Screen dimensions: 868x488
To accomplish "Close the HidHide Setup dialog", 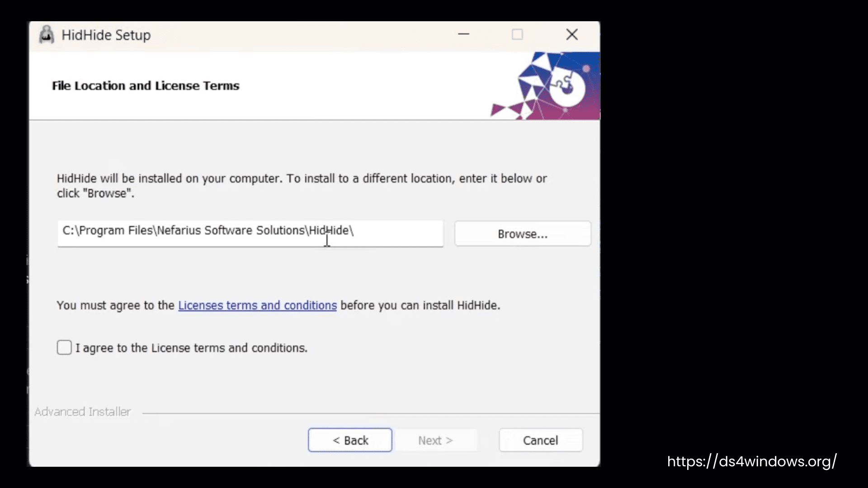I will point(572,34).
